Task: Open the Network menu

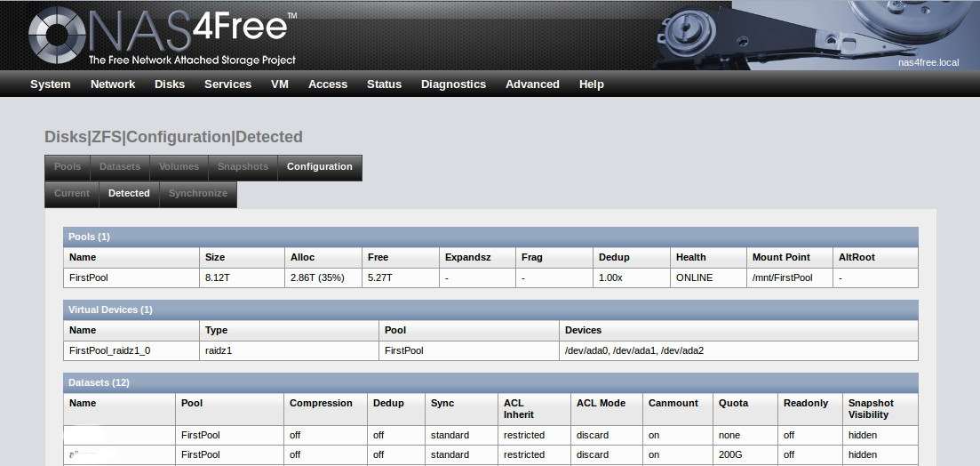Action: pyautogui.click(x=113, y=84)
